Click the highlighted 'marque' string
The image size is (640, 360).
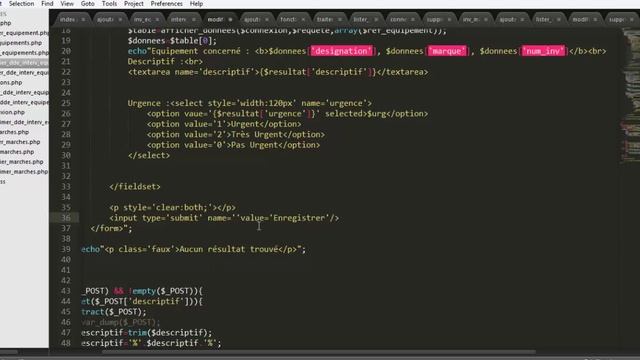pyautogui.click(x=447, y=51)
